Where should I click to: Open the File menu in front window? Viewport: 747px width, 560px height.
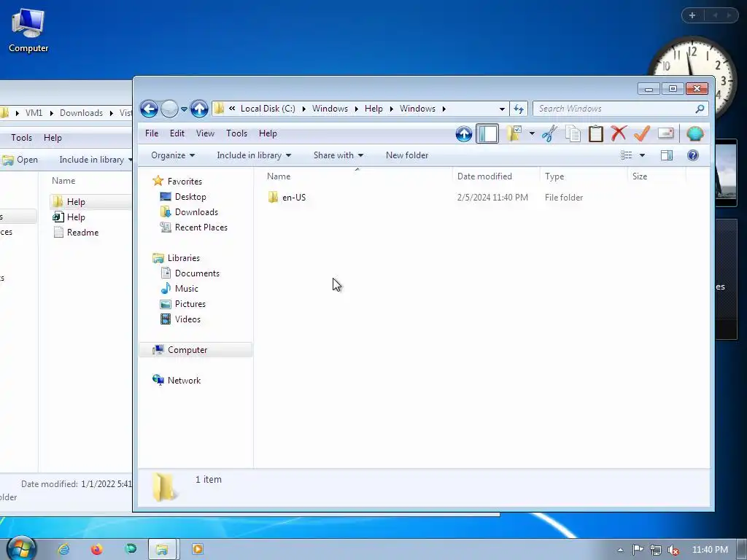(152, 133)
